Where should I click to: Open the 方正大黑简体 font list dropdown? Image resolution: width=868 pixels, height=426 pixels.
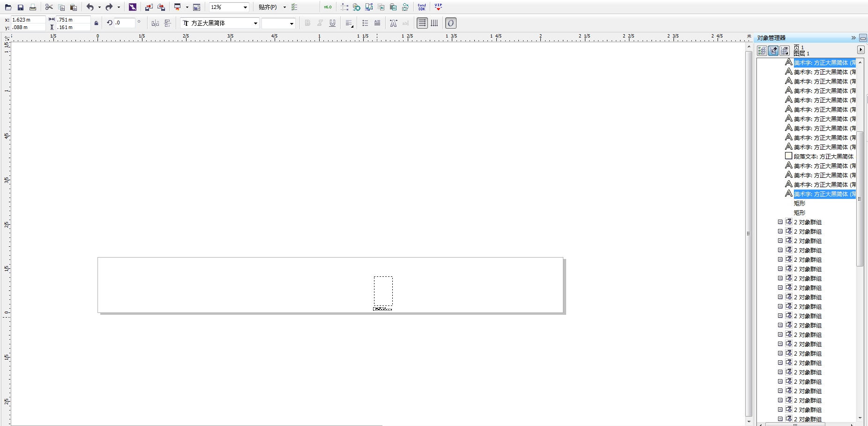pyautogui.click(x=255, y=23)
